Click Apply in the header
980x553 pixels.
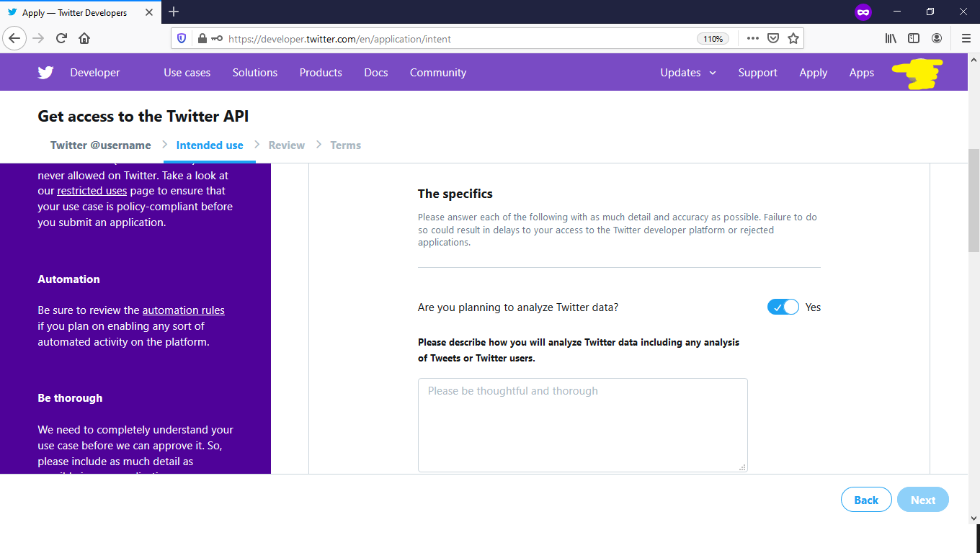(814, 73)
